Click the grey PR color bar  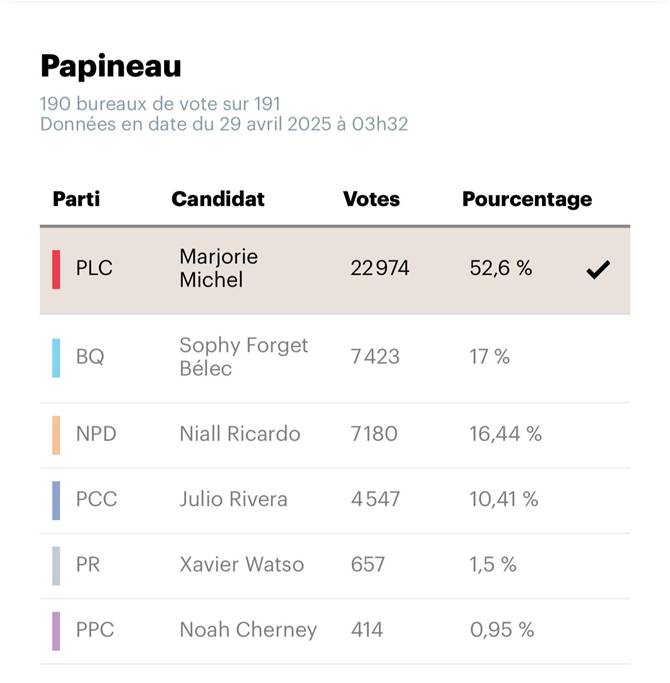pyautogui.click(x=56, y=566)
